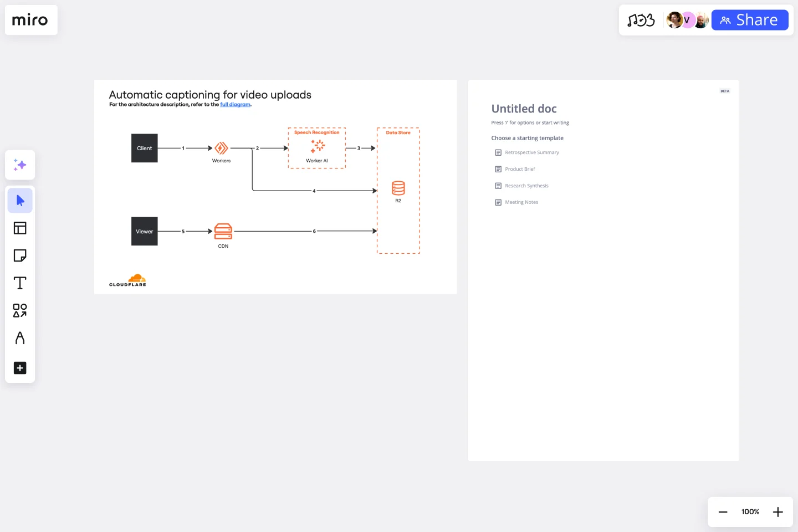Open more apps plus tool
The image size is (798, 532).
(x=20, y=368)
